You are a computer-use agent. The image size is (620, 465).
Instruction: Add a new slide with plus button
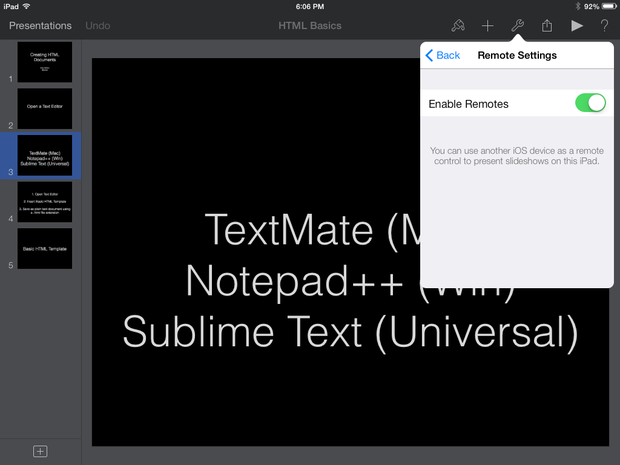tap(40, 451)
